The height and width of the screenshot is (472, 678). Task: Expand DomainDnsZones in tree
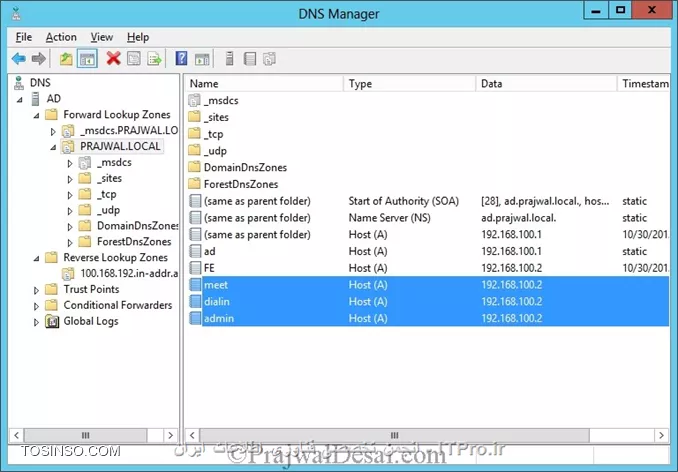coord(70,226)
